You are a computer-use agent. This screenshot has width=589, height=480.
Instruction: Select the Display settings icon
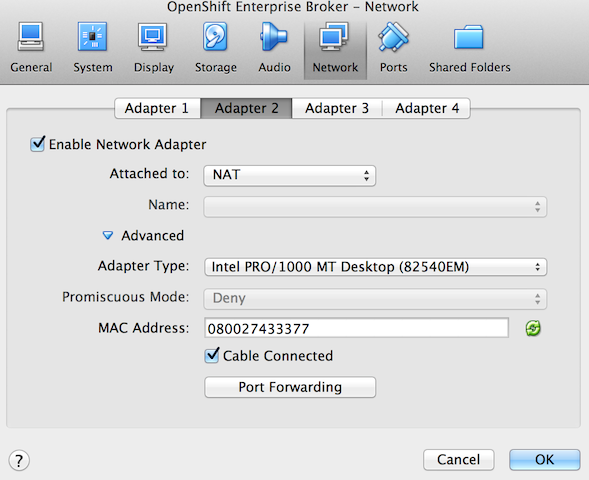click(153, 36)
